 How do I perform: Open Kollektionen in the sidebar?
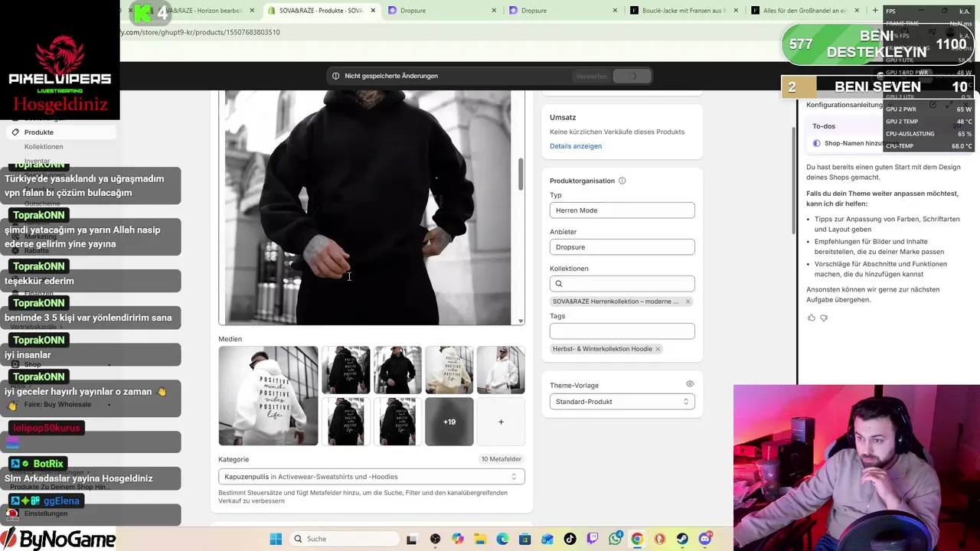44,147
